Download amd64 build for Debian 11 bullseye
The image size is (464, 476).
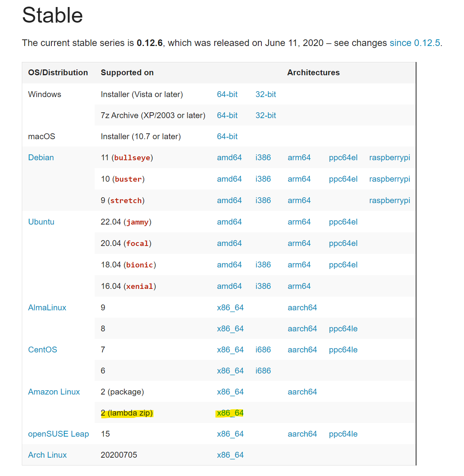(x=229, y=157)
